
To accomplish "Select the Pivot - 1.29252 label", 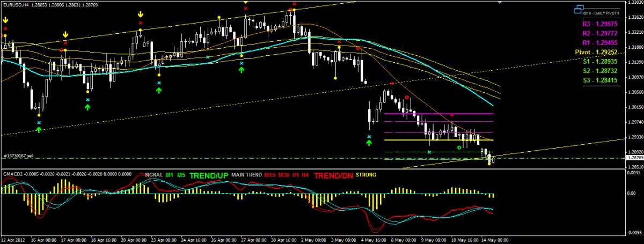I will 596,52.
